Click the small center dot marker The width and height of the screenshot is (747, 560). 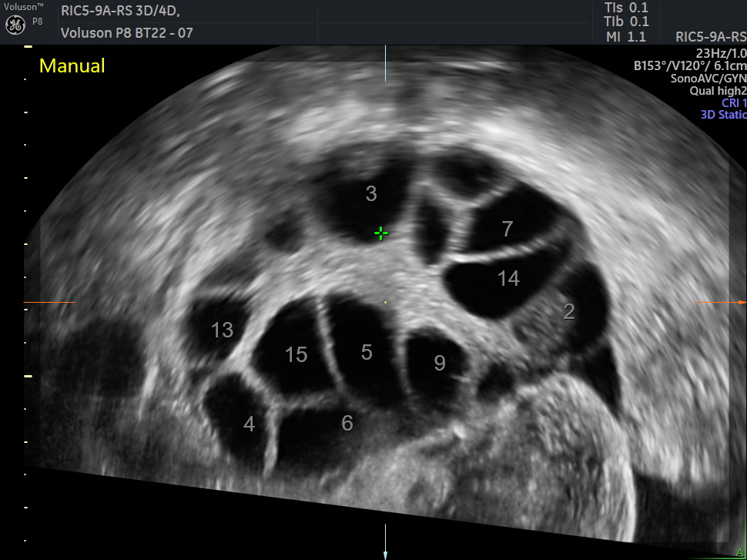(x=386, y=302)
